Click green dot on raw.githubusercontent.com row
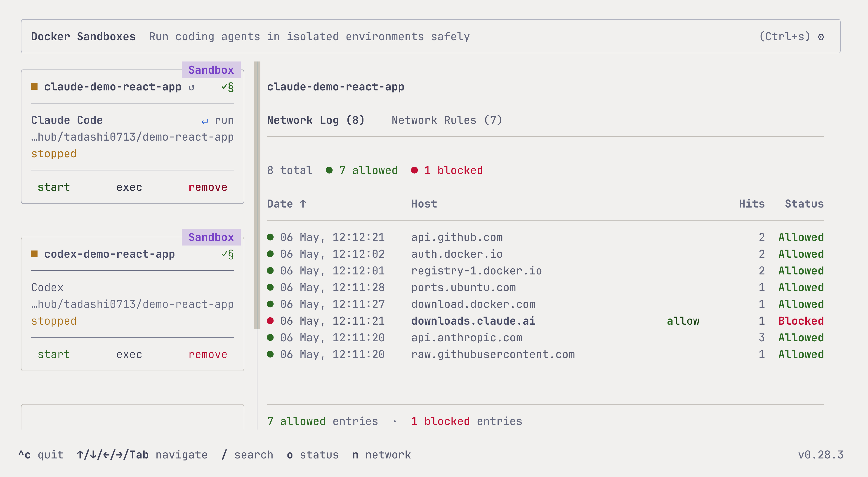This screenshot has width=868, height=477. [270, 354]
